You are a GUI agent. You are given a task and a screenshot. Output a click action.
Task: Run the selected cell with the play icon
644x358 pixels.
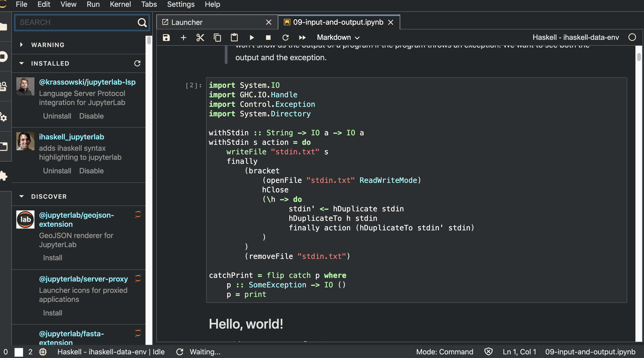coord(252,37)
